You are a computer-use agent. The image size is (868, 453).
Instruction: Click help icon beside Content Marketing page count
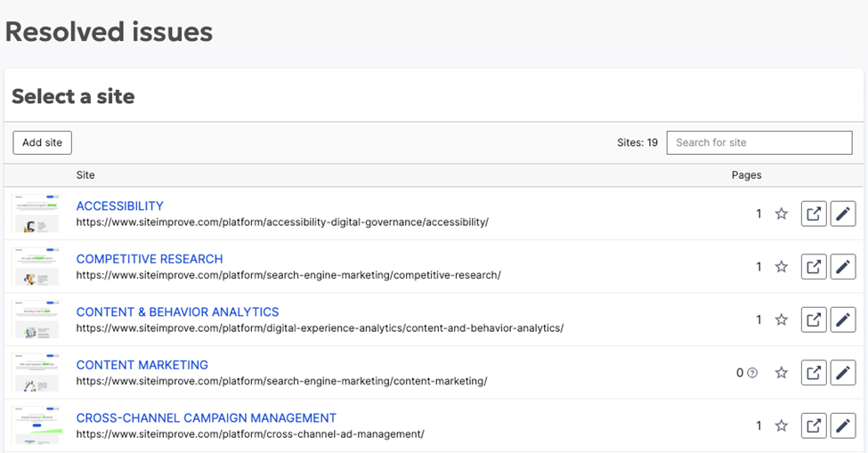(752, 373)
